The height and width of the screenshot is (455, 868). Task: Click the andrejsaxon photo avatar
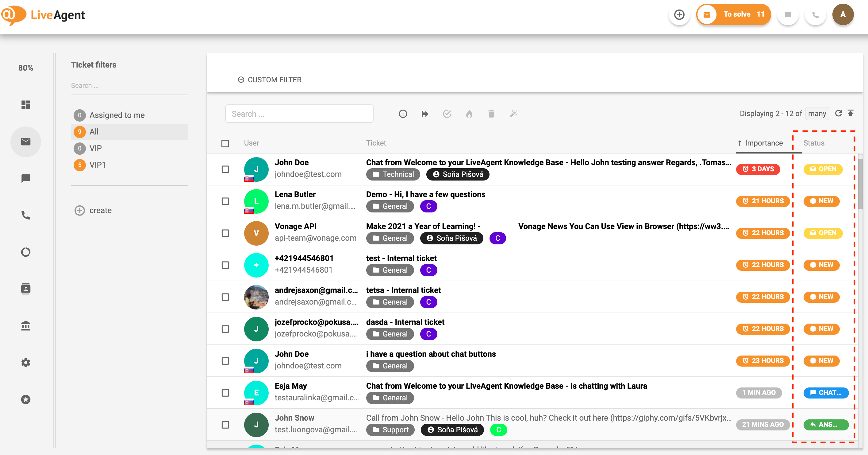(256, 297)
